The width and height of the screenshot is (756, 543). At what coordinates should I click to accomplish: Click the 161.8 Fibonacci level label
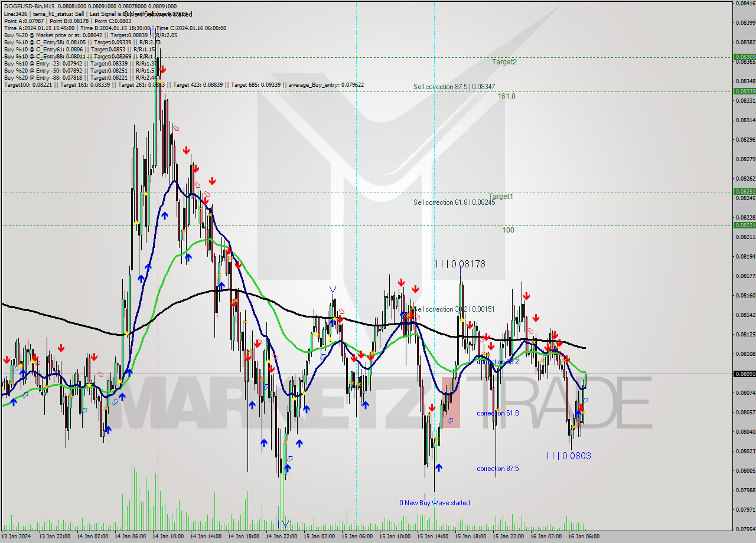click(x=506, y=96)
